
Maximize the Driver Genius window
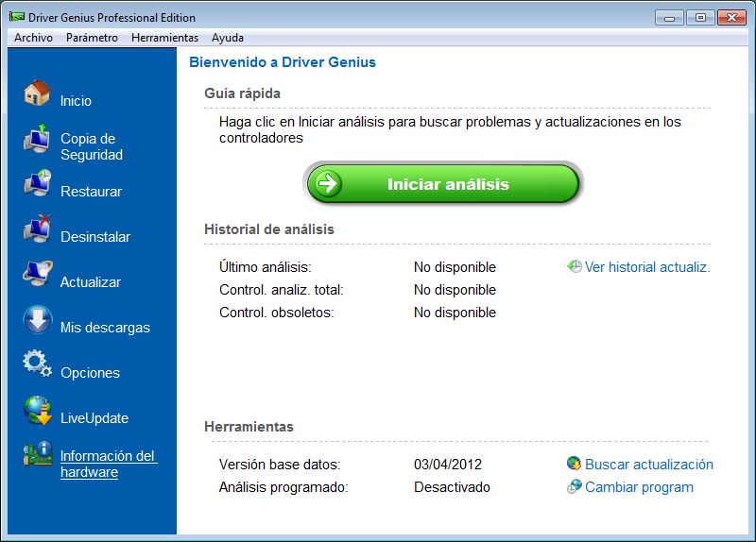click(x=700, y=18)
